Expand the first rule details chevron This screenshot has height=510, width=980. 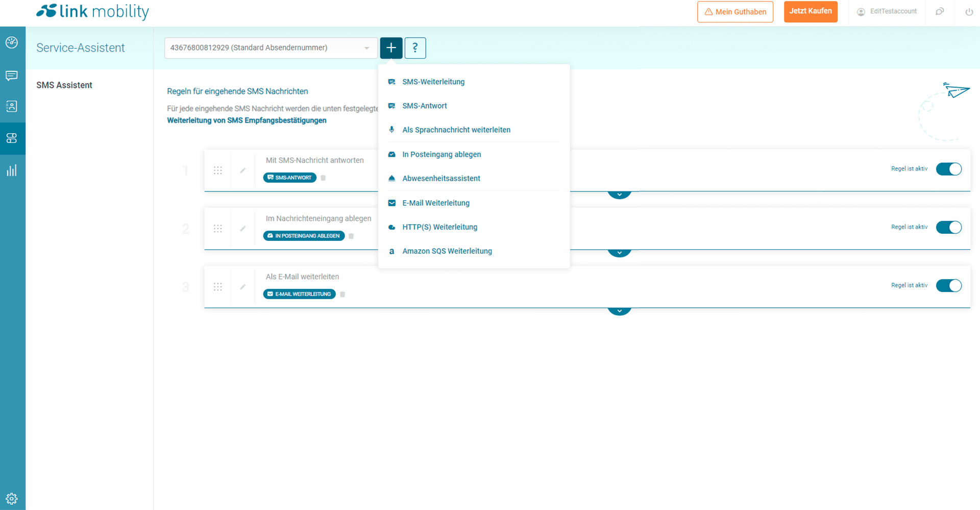[619, 195]
